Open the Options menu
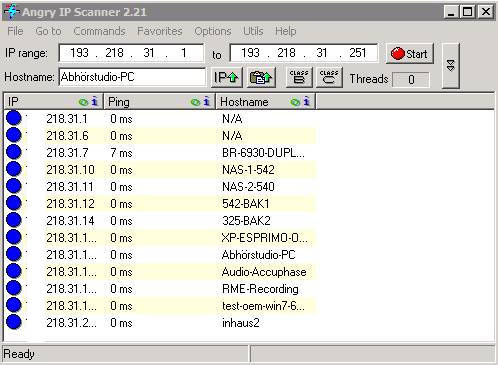498x365 pixels. pos(213,31)
